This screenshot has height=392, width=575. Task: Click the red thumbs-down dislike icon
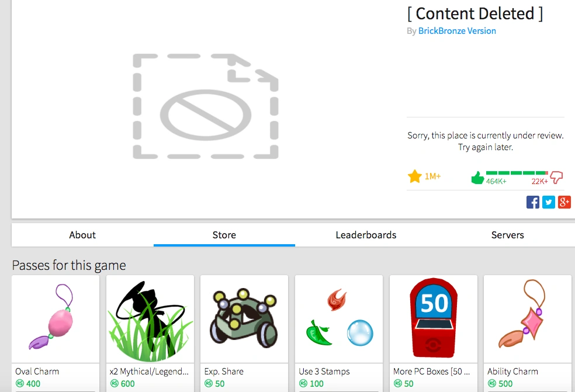(x=556, y=177)
